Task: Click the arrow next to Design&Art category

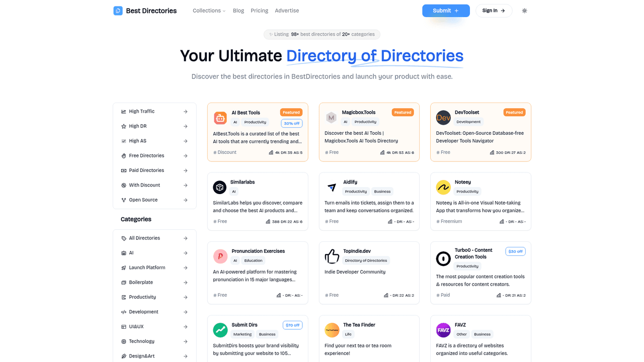Action: tap(186, 356)
